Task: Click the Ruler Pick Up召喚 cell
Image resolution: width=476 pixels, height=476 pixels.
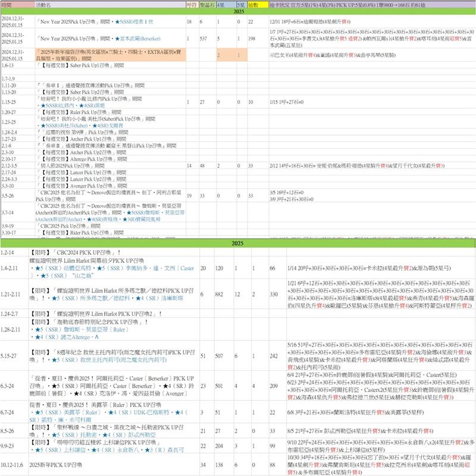Action: (111, 112)
